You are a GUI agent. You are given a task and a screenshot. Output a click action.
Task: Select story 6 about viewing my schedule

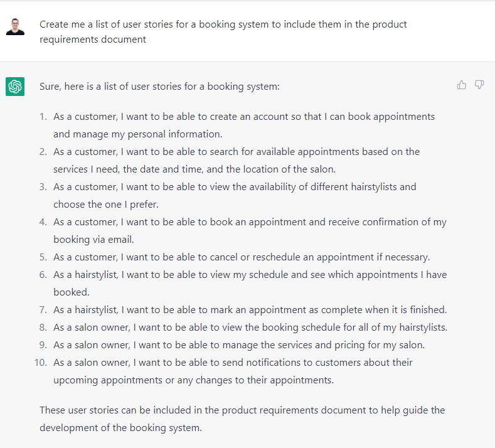[x=250, y=283]
